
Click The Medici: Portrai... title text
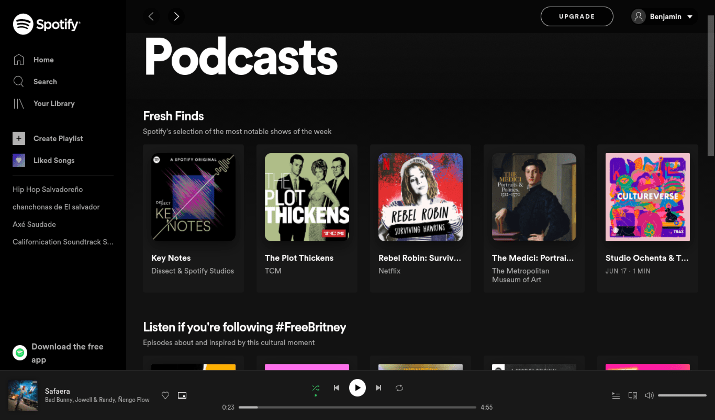(x=533, y=258)
